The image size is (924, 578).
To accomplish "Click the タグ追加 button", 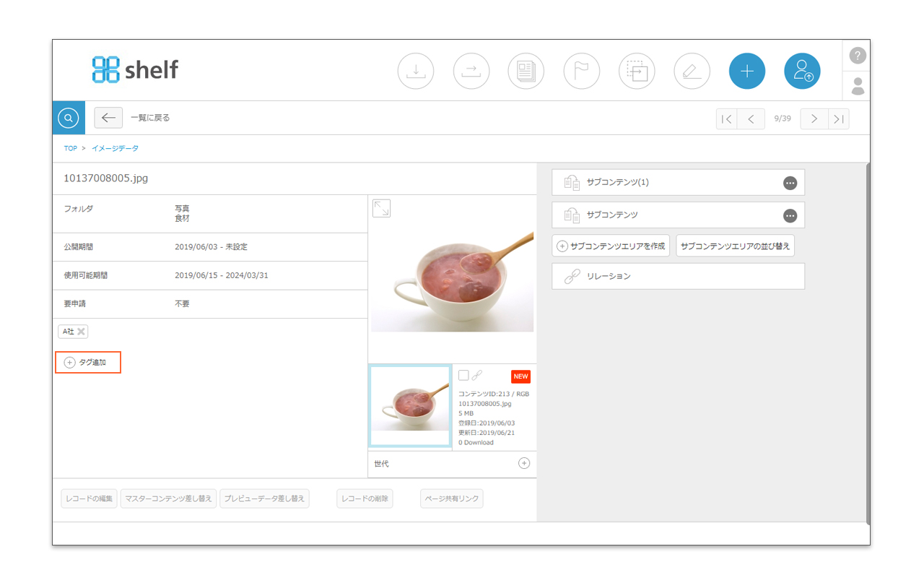I will tap(88, 363).
